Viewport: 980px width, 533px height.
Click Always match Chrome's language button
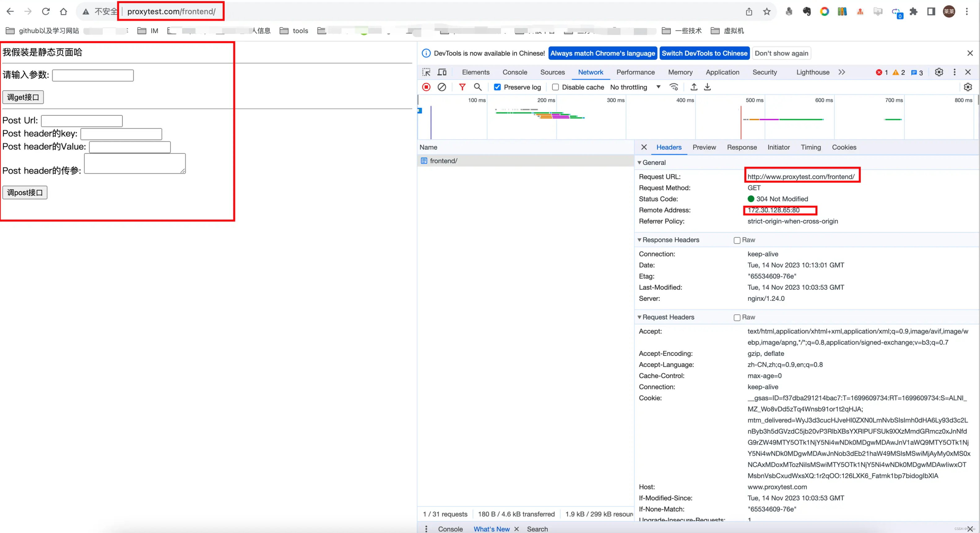click(x=602, y=53)
